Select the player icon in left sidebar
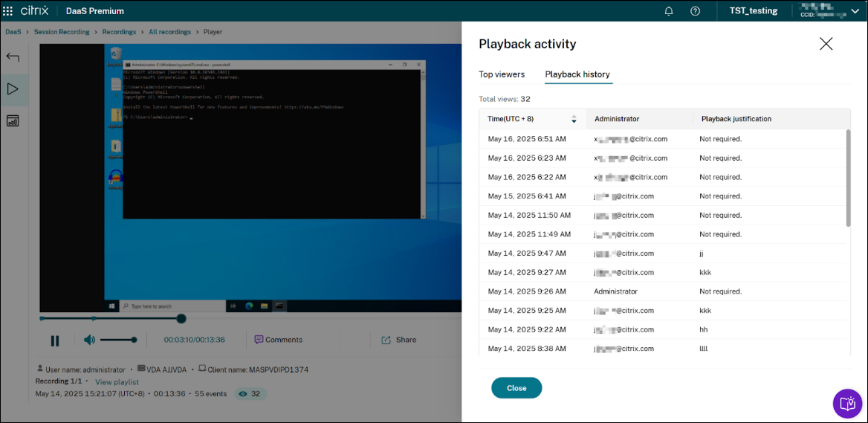 click(13, 89)
